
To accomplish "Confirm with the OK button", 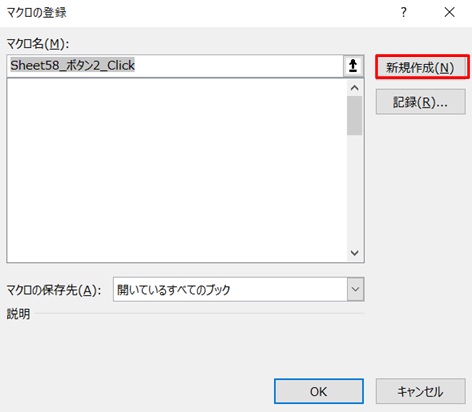I will [x=319, y=391].
